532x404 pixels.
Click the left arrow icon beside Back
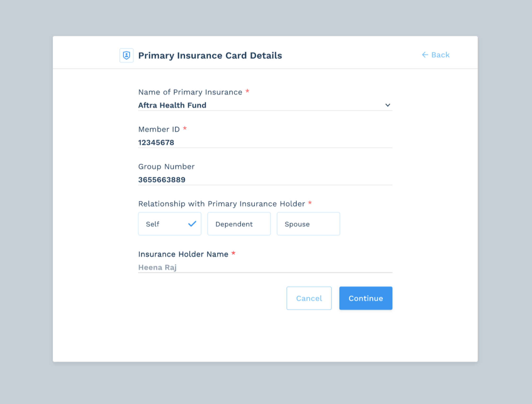425,55
